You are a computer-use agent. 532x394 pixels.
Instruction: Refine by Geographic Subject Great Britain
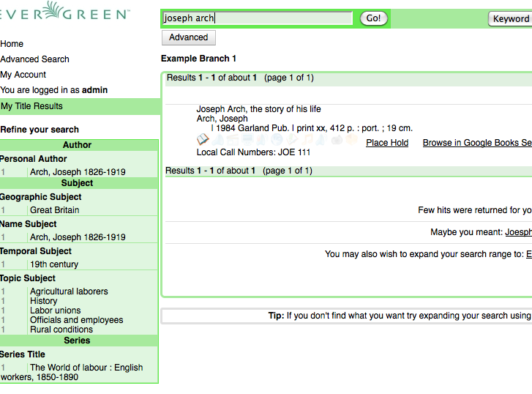(54, 210)
